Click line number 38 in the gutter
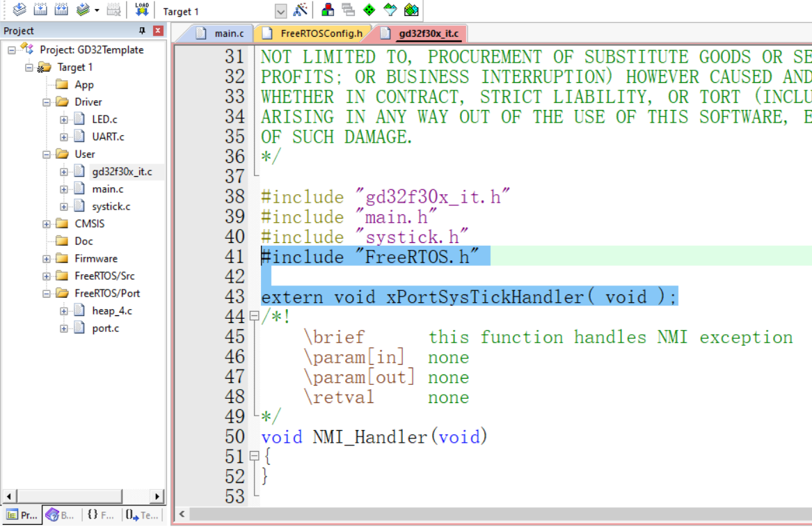 (234, 197)
